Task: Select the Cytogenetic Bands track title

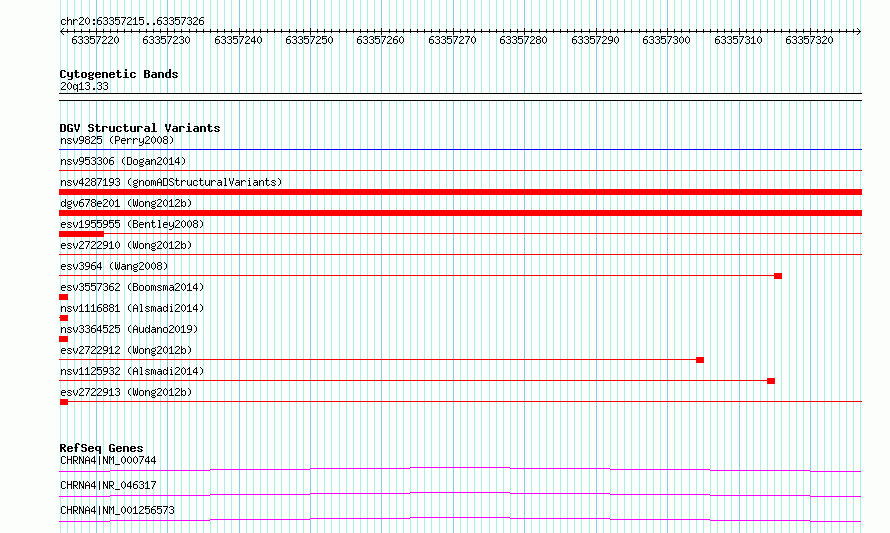Action: click(119, 74)
